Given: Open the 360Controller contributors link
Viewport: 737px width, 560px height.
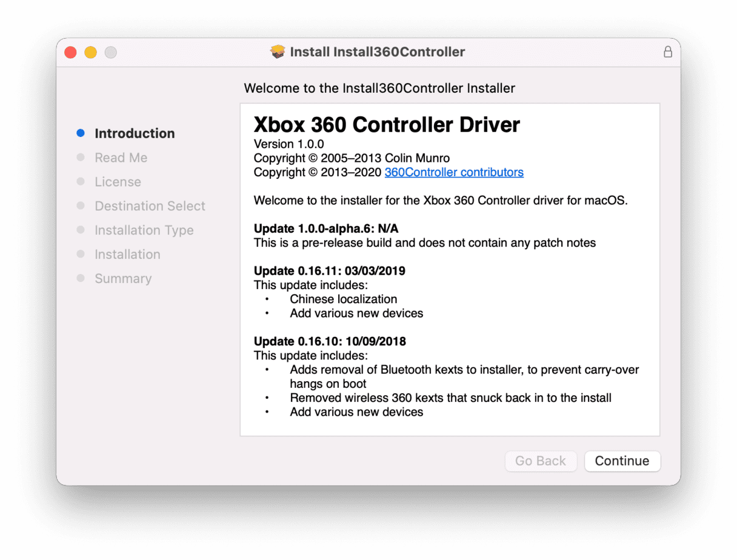Looking at the screenshot, I should tap(454, 172).
